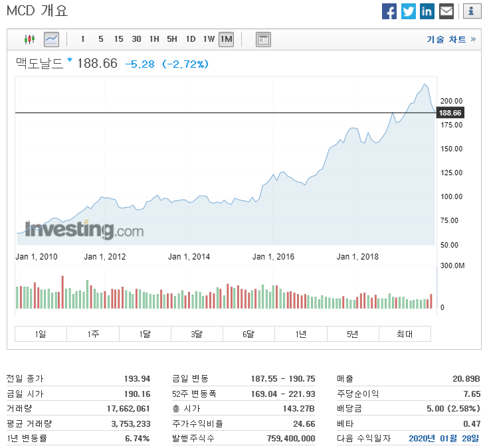Viewport: 485px width, 448px height.
Task: Expand the 맥도날드 dropdown arrow
Action: click(x=70, y=59)
